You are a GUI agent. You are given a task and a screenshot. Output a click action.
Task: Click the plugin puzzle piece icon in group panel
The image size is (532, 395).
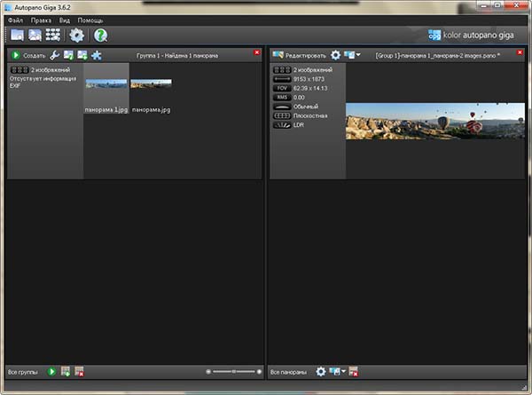click(x=96, y=55)
